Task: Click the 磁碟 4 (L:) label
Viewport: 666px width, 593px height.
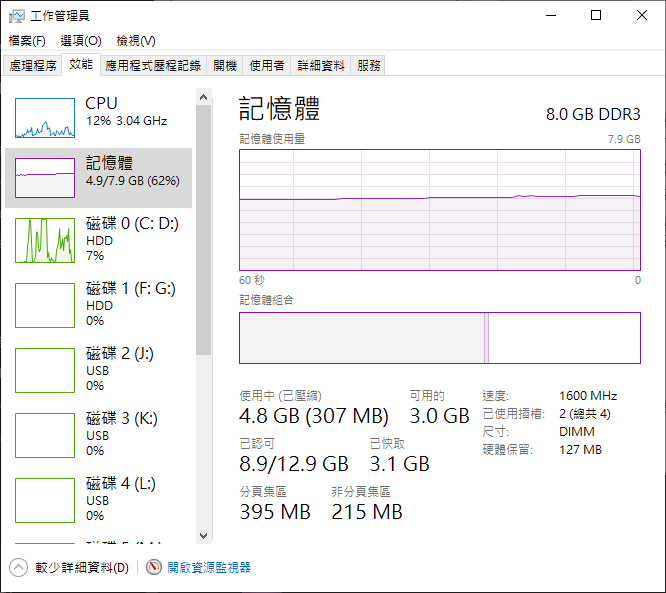Action: click(121, 483)
